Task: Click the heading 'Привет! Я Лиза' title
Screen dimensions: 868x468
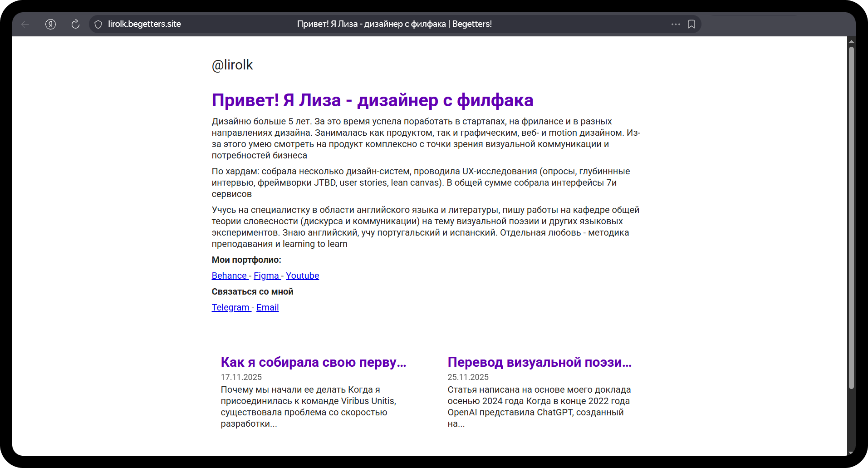Action: click(372, 100)
